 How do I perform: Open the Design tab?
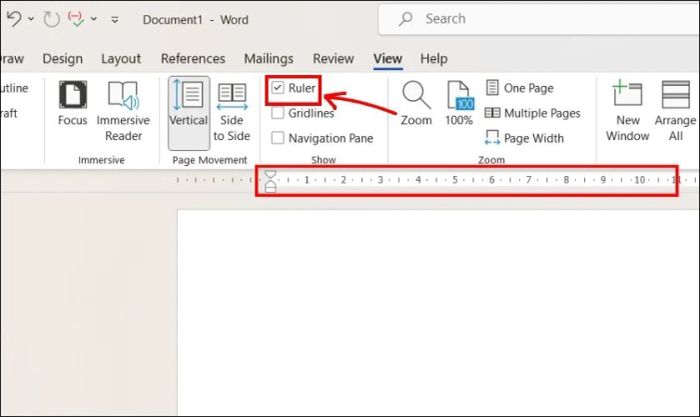click(62, 58)
